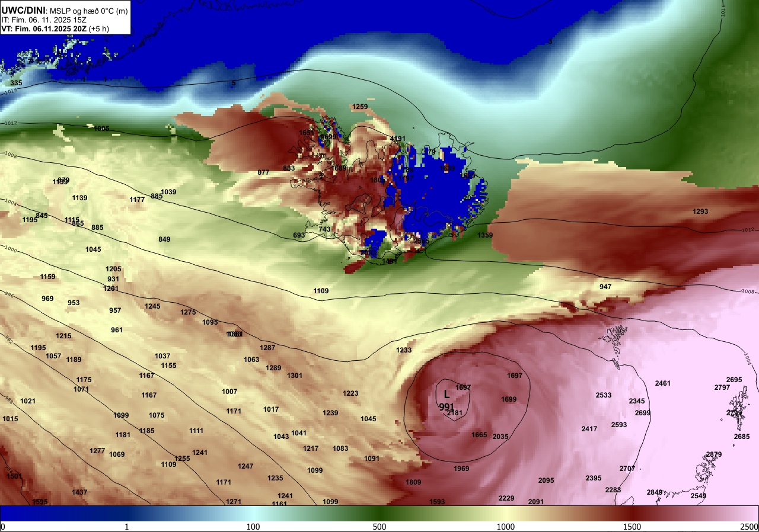This screenshot has height=532, width=759.
Task: Click the value 1593 near the bottom edge
Action: tap(437, 502)
